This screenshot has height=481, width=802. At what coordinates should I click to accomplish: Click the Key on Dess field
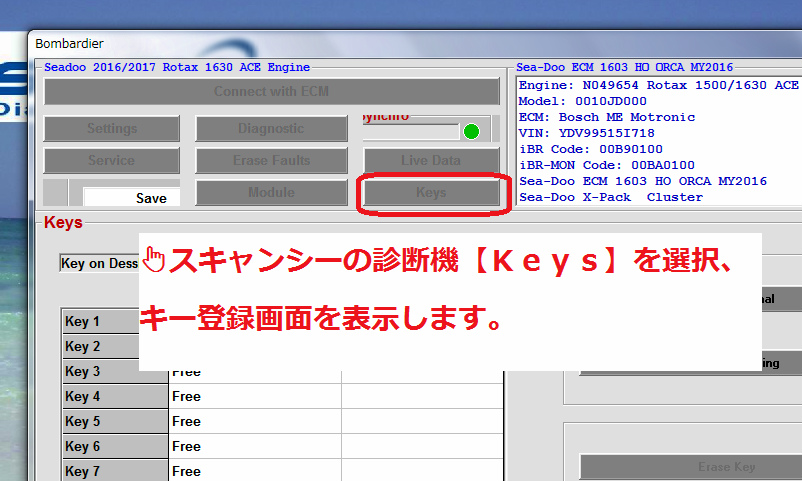point(100,263)
